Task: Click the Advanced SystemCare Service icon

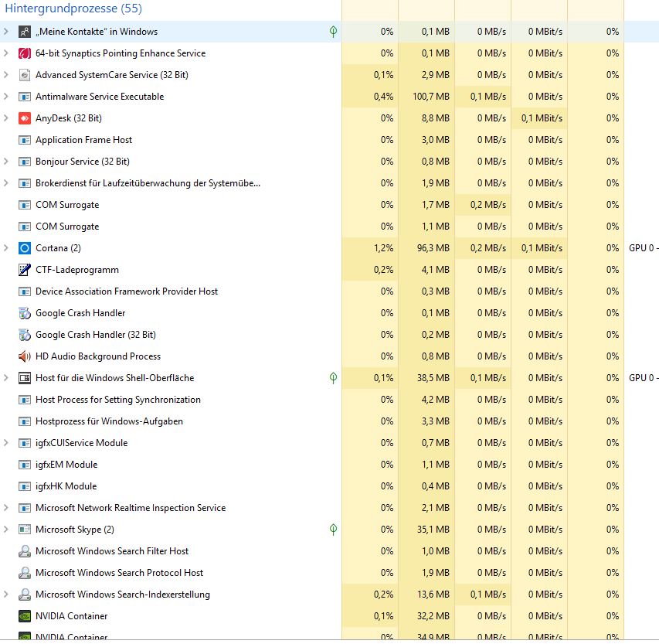Action: 25,75
